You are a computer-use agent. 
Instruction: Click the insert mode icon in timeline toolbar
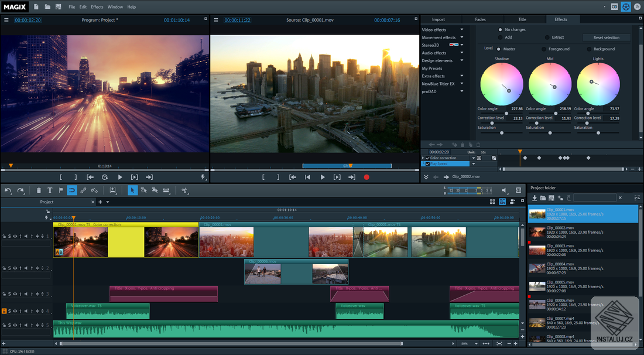112,190
